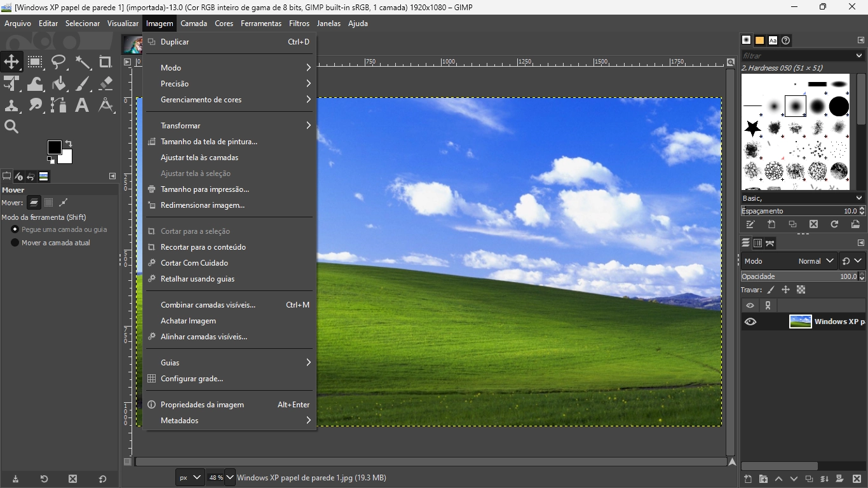868x488 pixels.
Task: Open the Filtros menu
Action: click(x=299, y=24)
